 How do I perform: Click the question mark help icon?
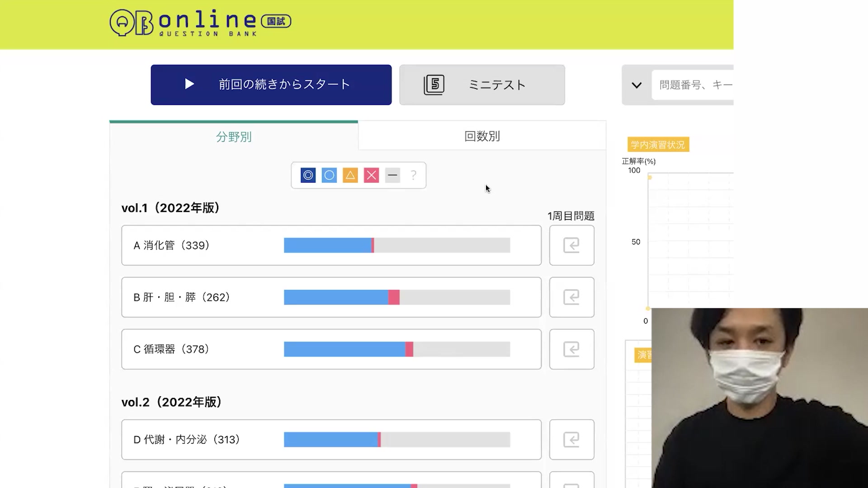click(x=413, y=175)
